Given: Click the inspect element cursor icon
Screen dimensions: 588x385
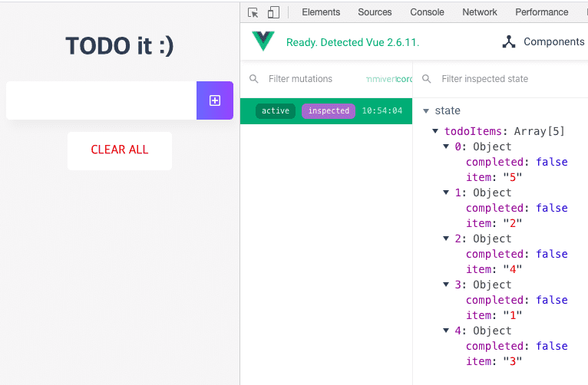Looking at the screenshot, I should [x=253, y=12].
